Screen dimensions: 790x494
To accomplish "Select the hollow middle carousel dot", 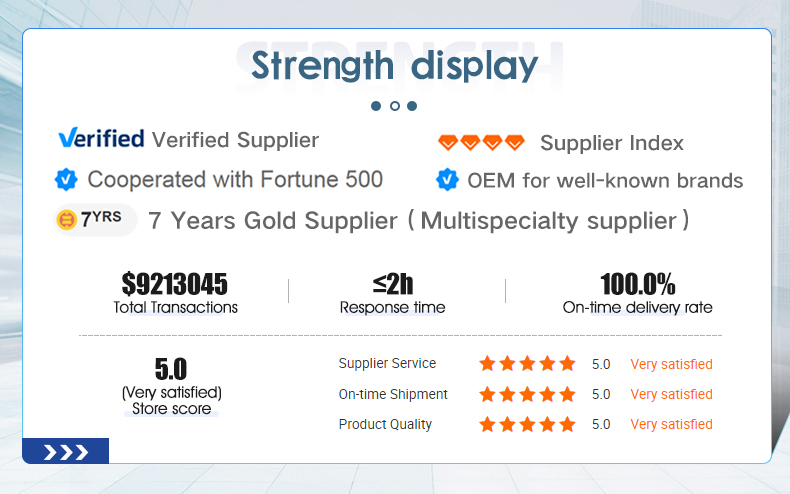I will tap(394, 106).
